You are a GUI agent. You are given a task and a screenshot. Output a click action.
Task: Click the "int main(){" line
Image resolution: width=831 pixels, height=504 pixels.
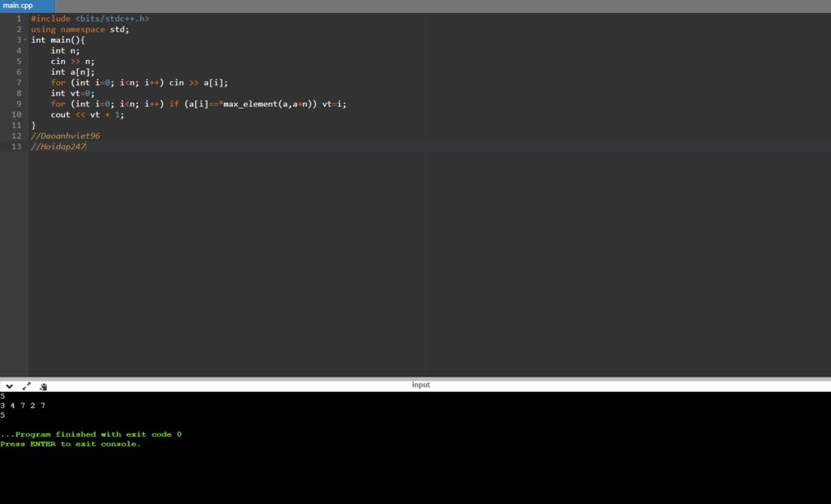[58, 40]
